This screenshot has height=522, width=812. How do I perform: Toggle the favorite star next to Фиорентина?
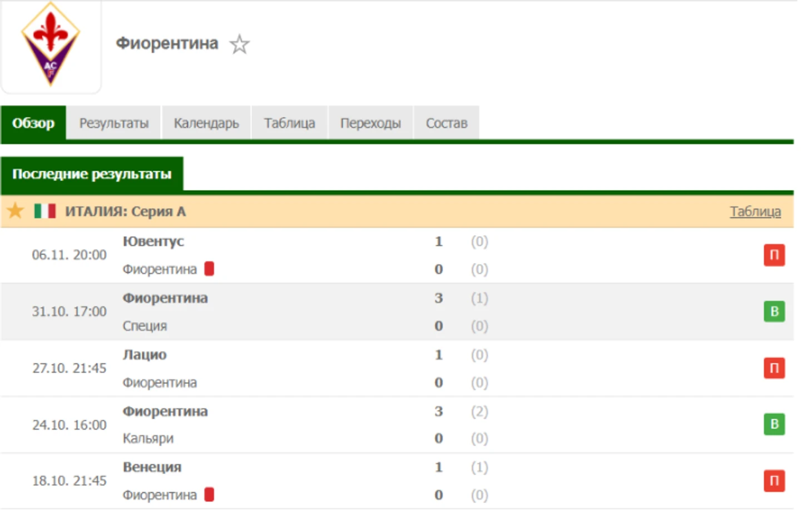(240, 44)
